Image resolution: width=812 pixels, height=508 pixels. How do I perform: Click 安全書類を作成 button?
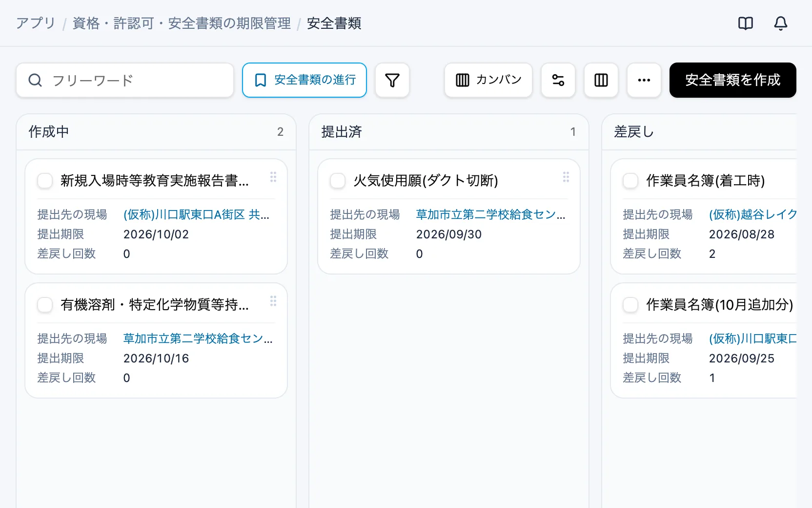tap(733, 80)
